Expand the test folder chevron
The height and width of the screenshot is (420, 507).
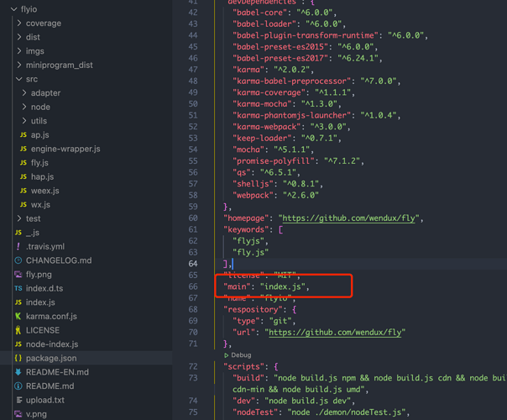19,218
